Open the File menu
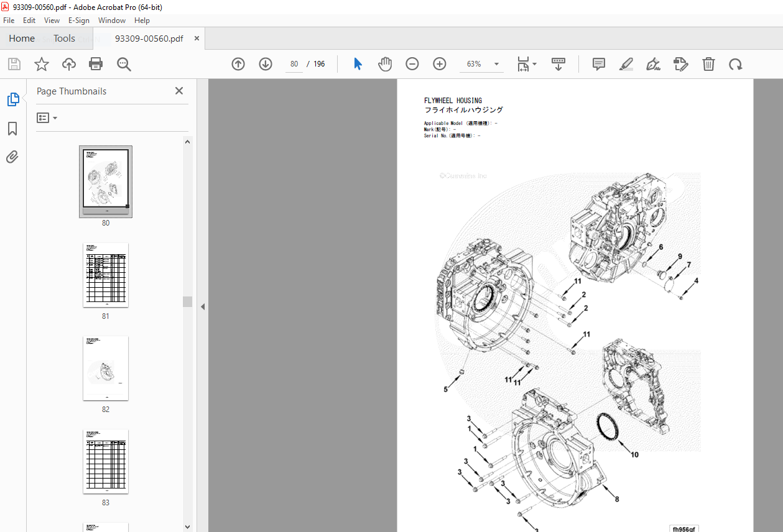 (x=9, y=21)
